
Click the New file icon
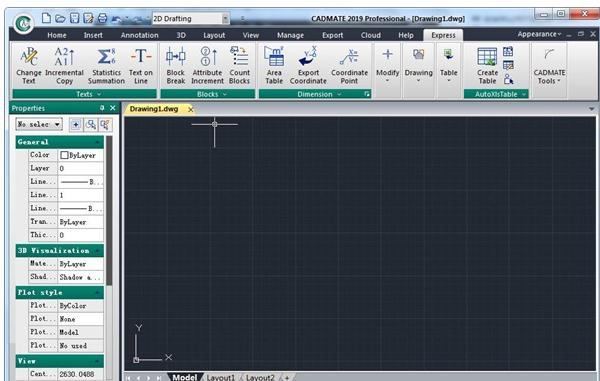coord(46,18)
